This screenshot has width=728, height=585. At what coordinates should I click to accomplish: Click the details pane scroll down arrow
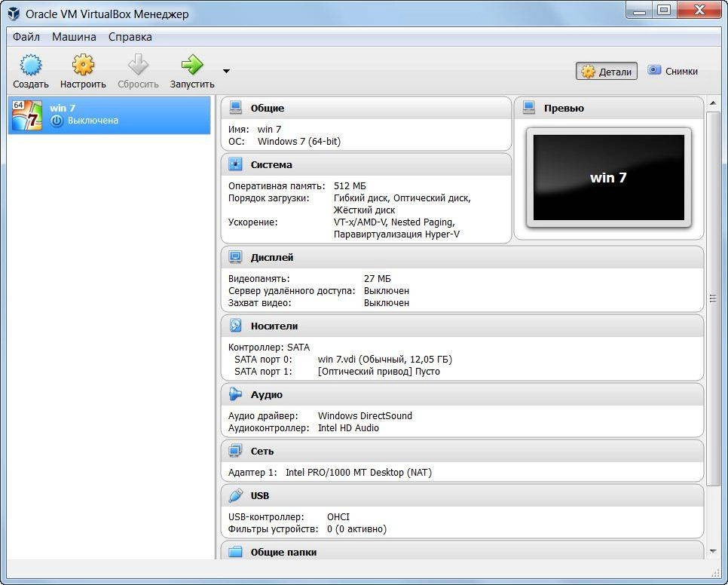click(x=713, y=551)
